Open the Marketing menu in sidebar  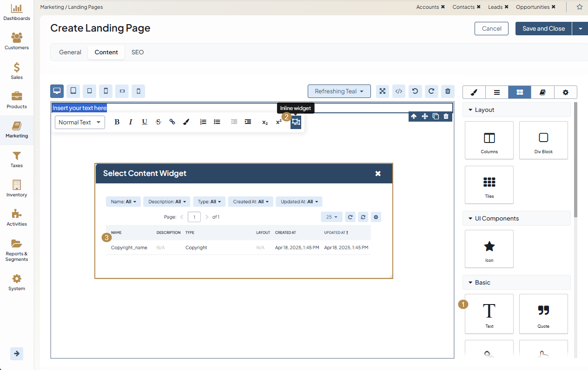(17, 130)
